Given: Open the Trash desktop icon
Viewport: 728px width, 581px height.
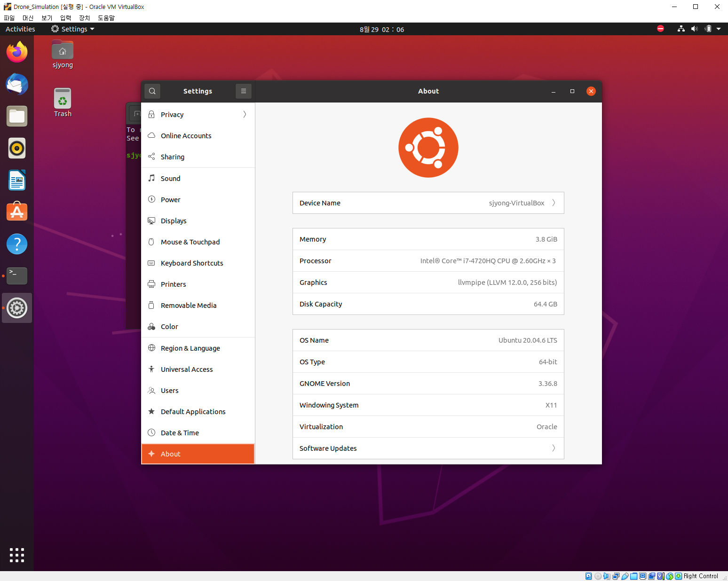Looking at the screenshot, I should [63, 103].
